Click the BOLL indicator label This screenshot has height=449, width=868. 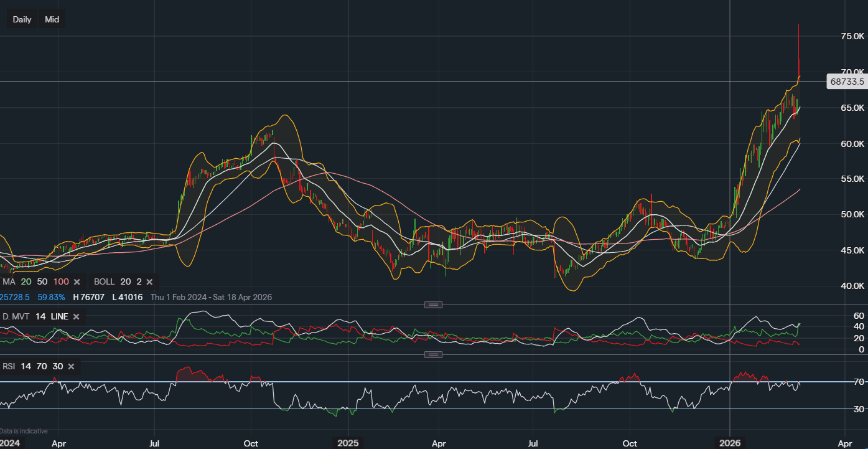[x=104, y=281]
